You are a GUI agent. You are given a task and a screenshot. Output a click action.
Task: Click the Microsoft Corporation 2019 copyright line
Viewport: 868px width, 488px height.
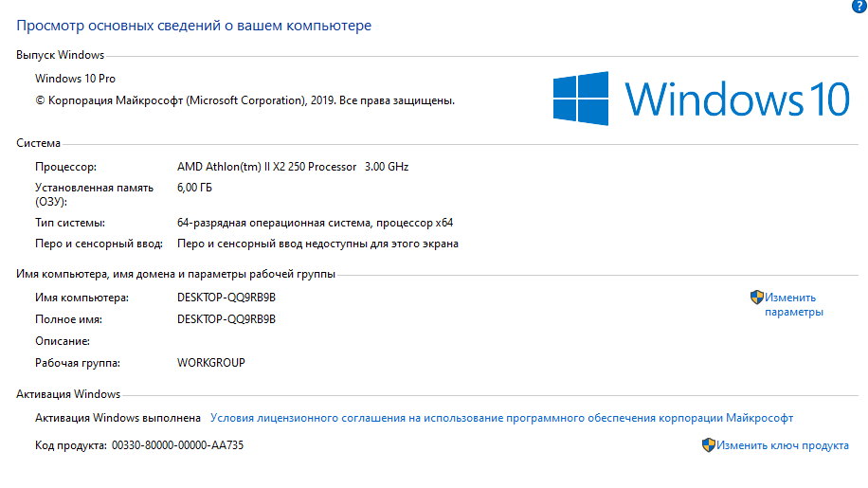[x=244, y=100]
